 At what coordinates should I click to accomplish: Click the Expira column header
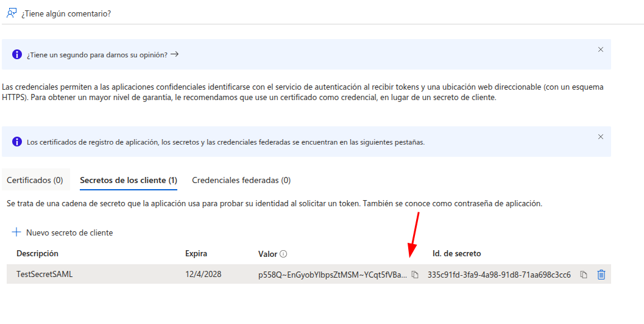point(196,253)
